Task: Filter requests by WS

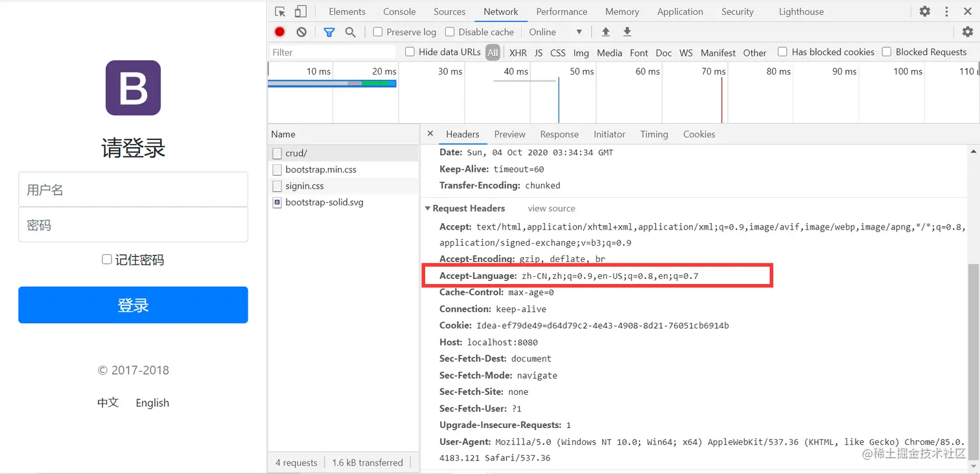Action: click(686, 53)
